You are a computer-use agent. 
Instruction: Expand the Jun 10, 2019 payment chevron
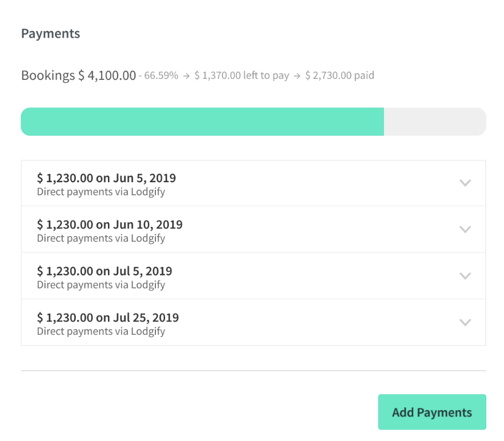(x=465, y=230)
